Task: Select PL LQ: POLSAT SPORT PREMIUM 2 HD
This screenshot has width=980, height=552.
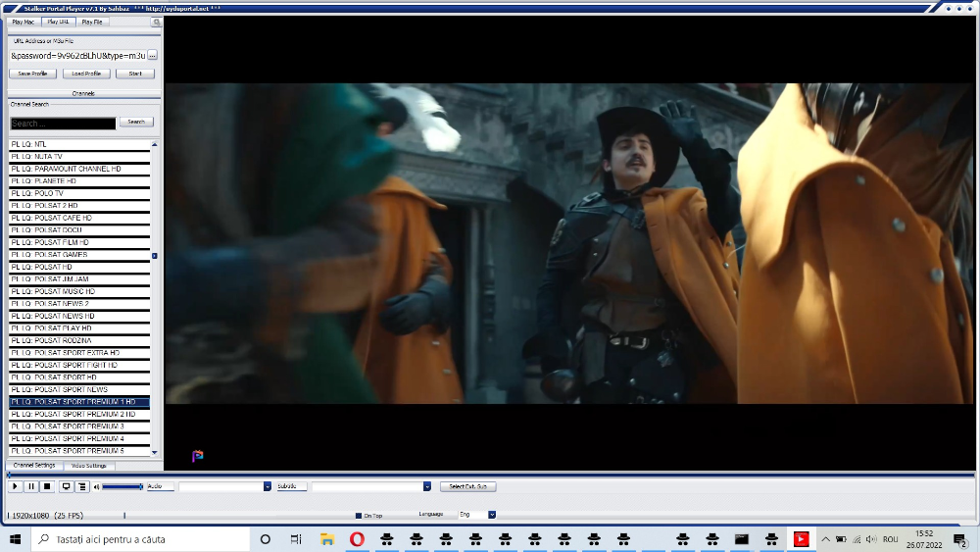Action: tap(79, 414)
